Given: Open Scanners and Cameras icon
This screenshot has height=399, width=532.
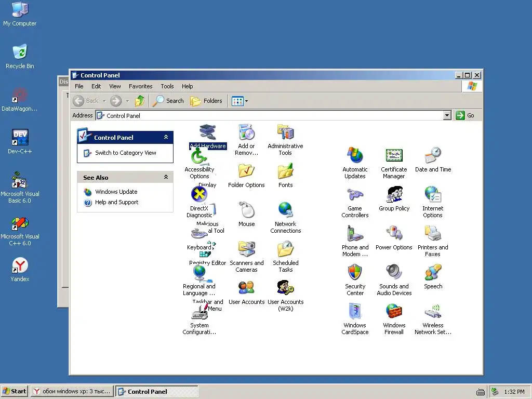Looking at the screenshot, I should 247,249.
